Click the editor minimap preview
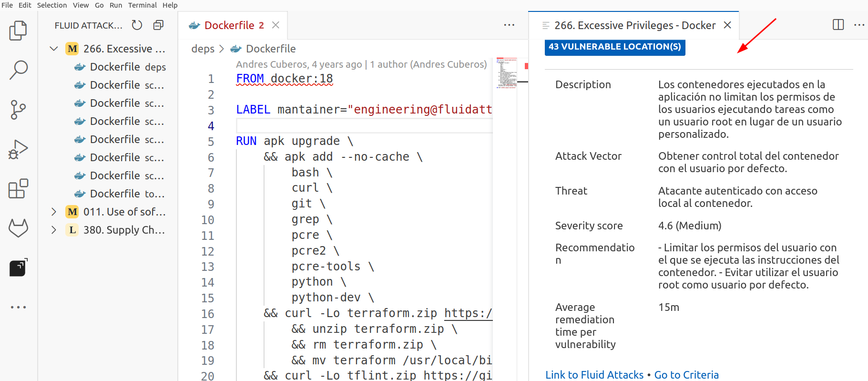 (506, 73)
